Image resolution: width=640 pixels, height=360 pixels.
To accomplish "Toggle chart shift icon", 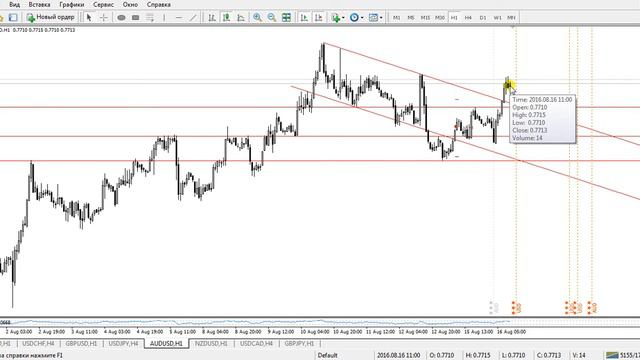I will [319, 18].
